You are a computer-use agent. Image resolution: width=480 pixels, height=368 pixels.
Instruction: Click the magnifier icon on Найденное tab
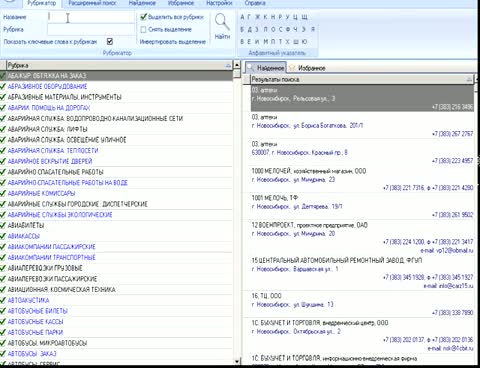(x=251, y=68)
